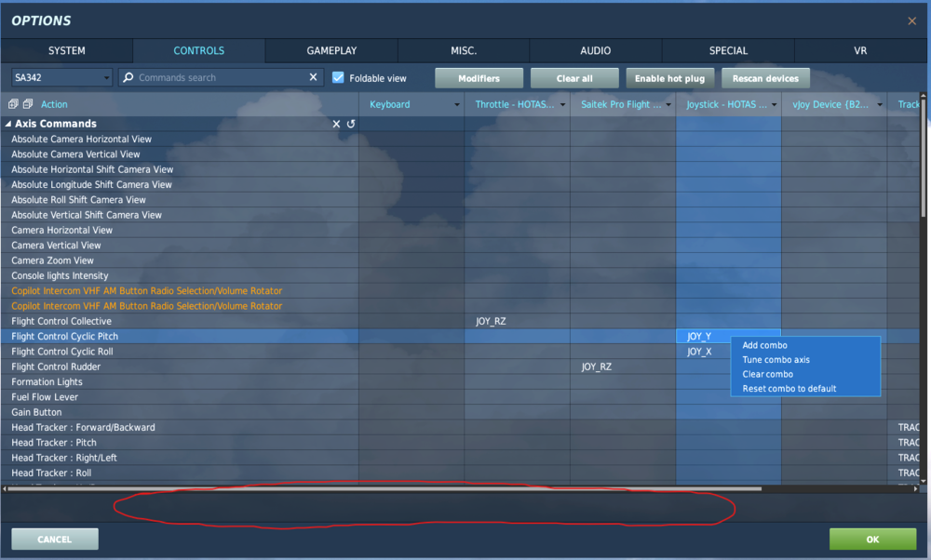
Task: Select the JOY_Y binding for Cyclic Pitch
Action: click(x=699, y=336)
